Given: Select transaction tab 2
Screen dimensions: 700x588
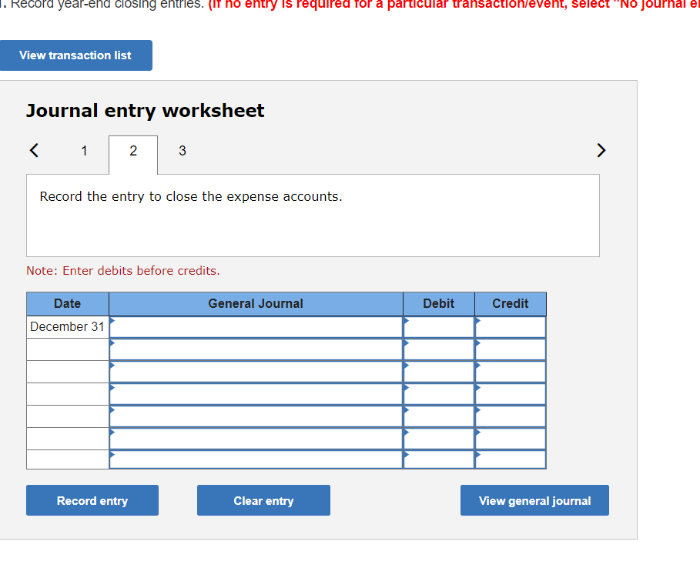Looking at the screenshot, I should click(132, 151).
